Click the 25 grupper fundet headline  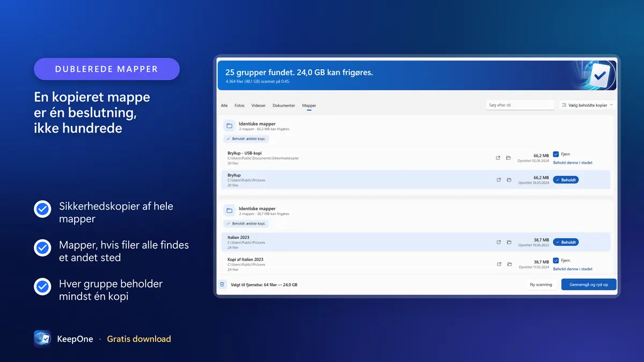(299, 72)
